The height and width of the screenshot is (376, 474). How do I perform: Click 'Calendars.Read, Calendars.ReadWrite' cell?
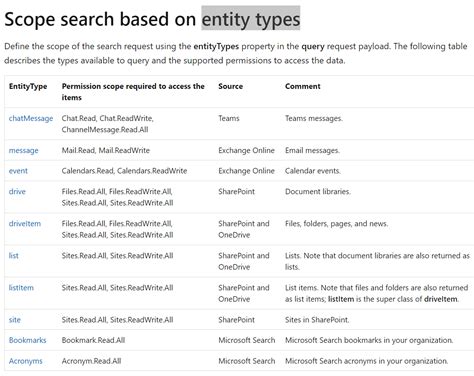point(124,171)
